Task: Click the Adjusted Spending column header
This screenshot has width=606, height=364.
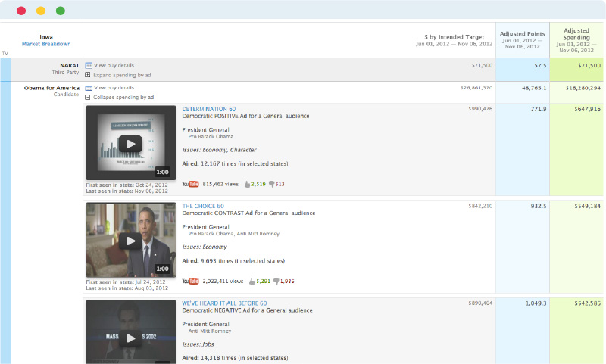Action: click(576, 40)
